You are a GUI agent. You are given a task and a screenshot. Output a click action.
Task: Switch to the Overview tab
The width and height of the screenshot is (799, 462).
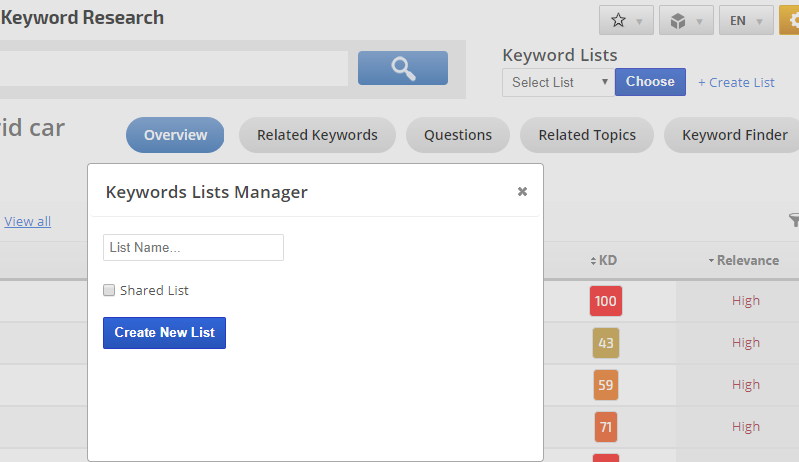[175, 135]
